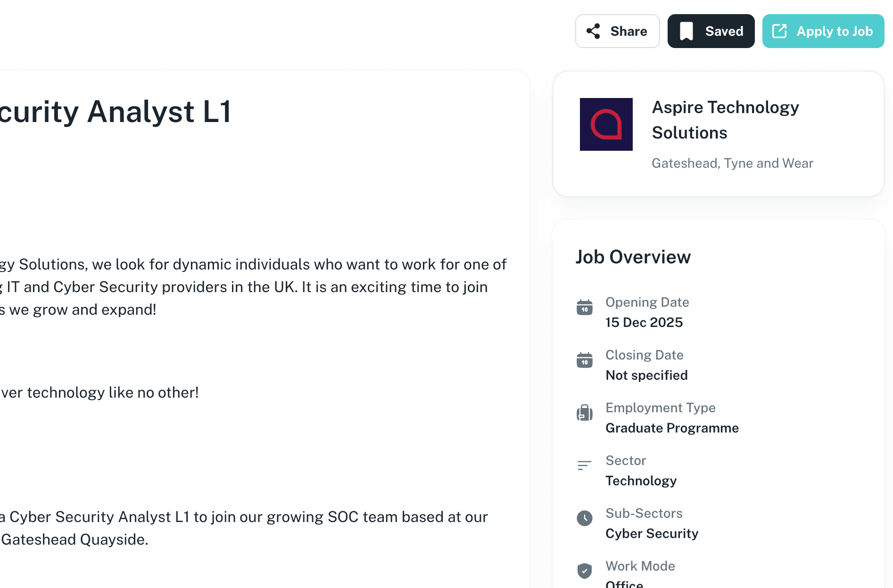The width and height of the screenshot is (893, 588).
Task: Select the Cyber Security sub-sector value
Action: [x=652, y=533]
